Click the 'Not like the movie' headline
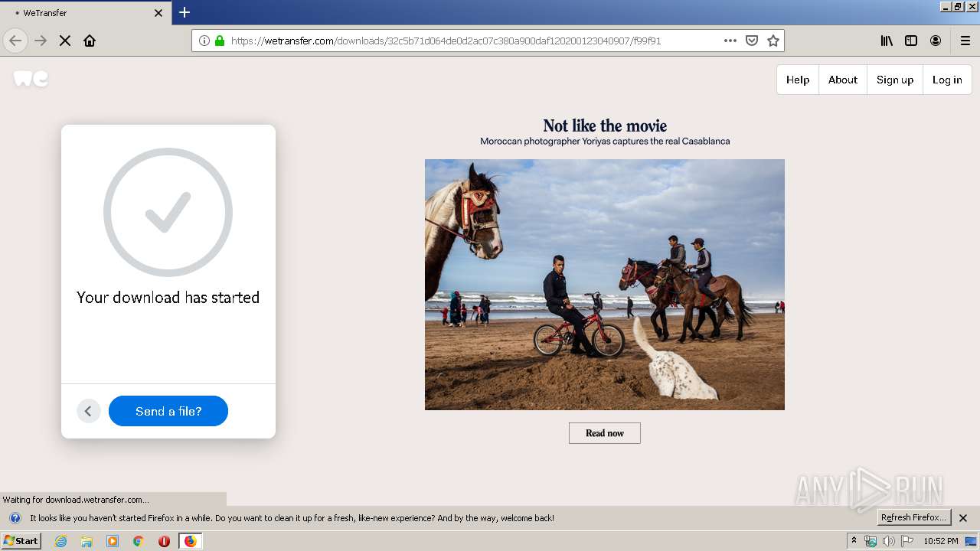980x551 pixels. point(605,126)
